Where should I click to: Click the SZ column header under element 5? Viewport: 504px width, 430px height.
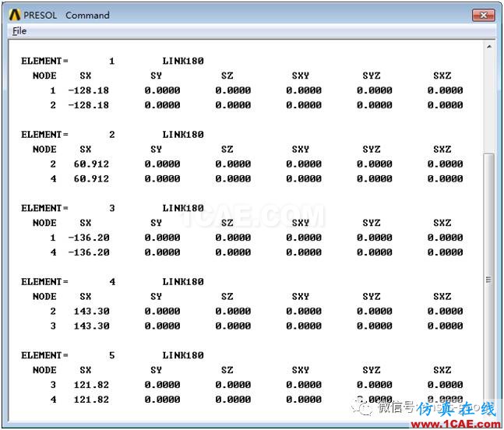(227, 370)
